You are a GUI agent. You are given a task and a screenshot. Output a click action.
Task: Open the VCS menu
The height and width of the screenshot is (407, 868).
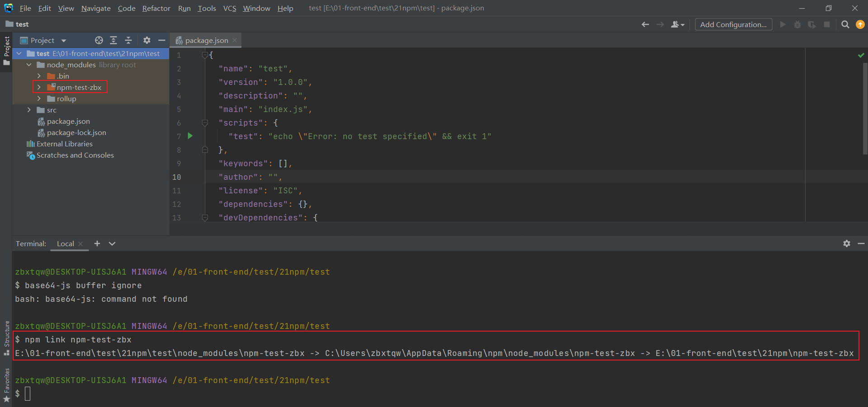(x=230, y=8)
